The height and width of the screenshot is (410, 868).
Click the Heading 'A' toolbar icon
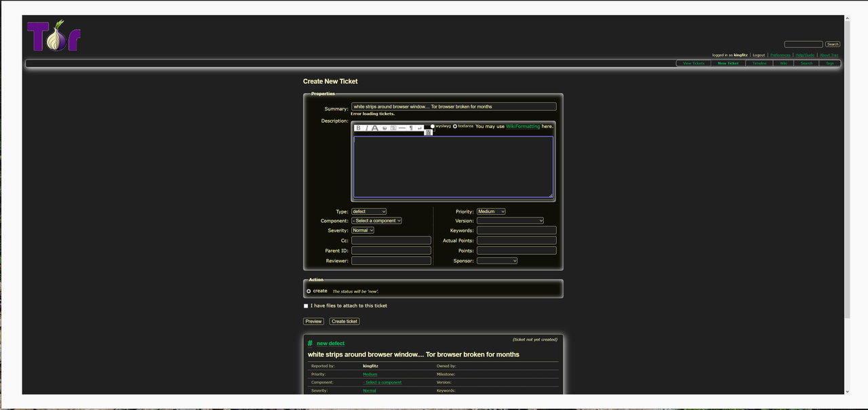pyautogui.click(x=375, y=128)
